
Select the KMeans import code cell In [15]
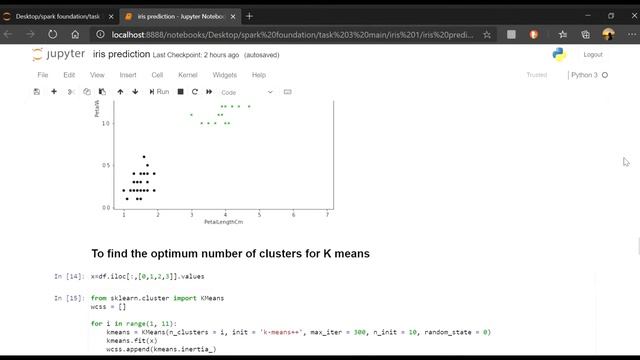(342, 324)
